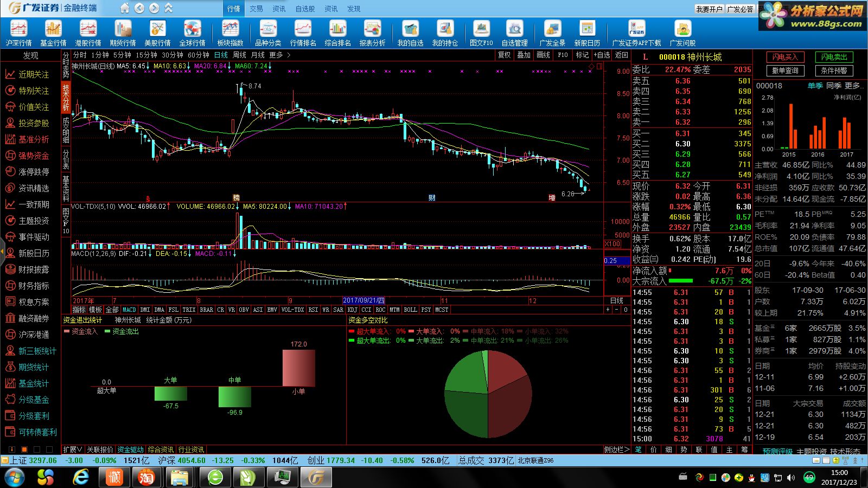Image resolution: width=868 pixels, height=488 pixels.
Task: Select 周线 weekly chart period
Action: tap(239, 55)
